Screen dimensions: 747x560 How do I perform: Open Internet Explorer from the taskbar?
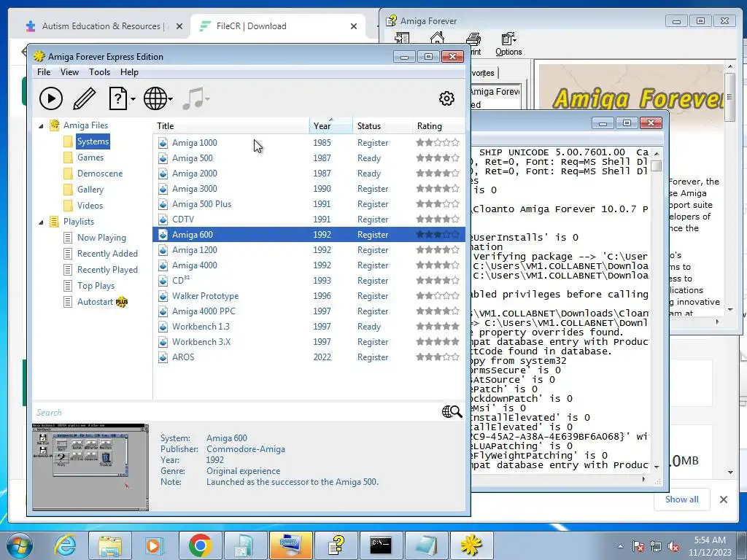point(65,545)
